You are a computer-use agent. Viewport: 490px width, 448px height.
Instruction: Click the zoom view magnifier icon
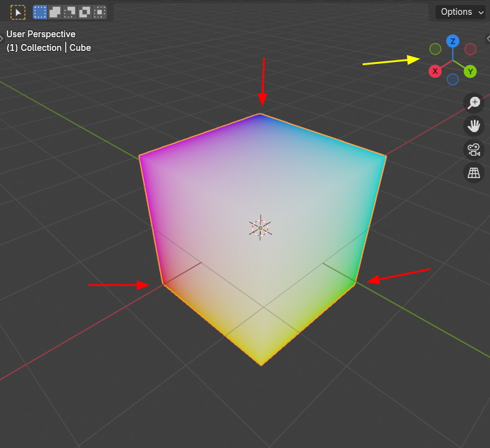tap(474, 102)
